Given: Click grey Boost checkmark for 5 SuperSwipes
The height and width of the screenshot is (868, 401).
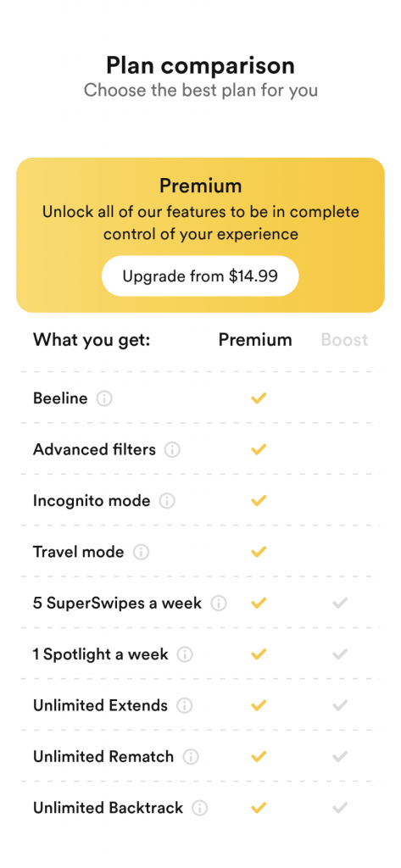Looking at the screenshot, I should [340, 603].
